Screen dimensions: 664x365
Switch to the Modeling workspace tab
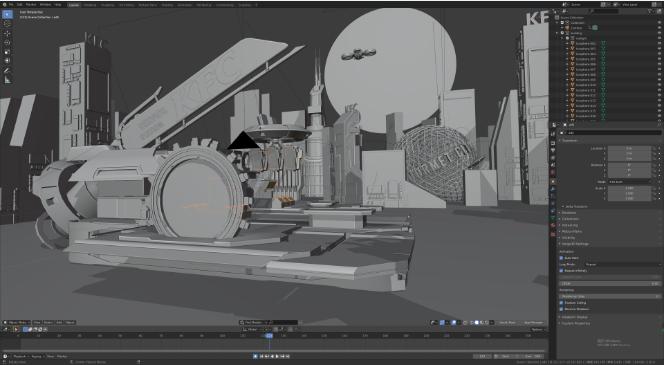[x=90, y=5]
